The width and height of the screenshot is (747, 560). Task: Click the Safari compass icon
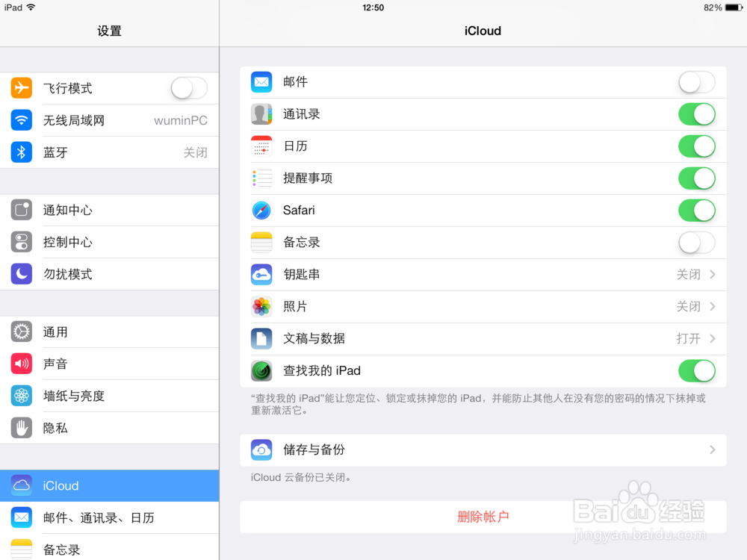point(261,211)
